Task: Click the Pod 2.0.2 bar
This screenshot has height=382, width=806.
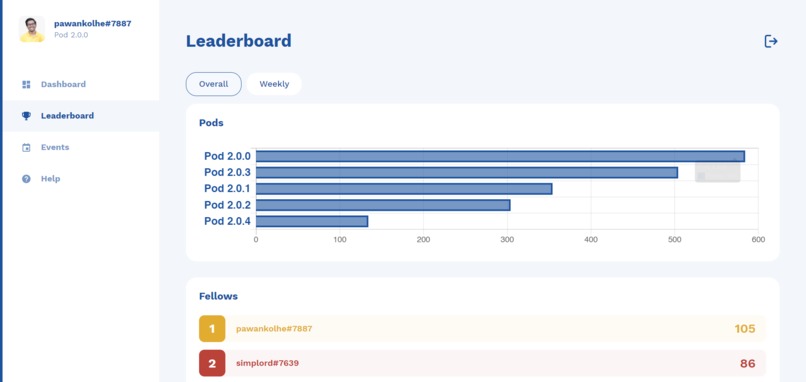Action: tap(383, 205)
